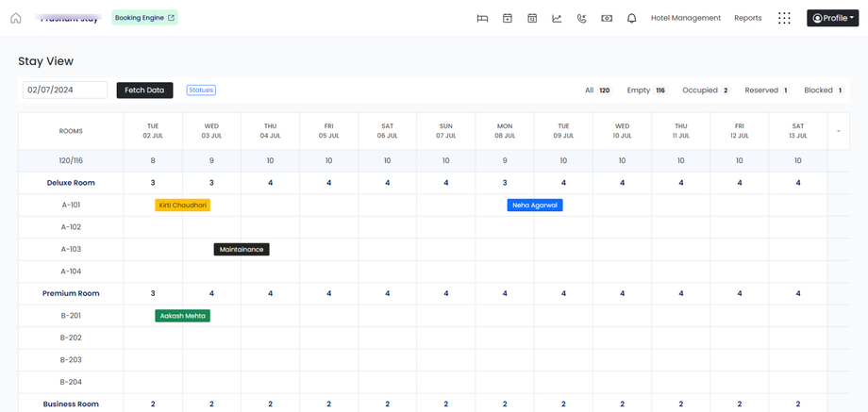Open the Booking Engine external link

point(144,18)
